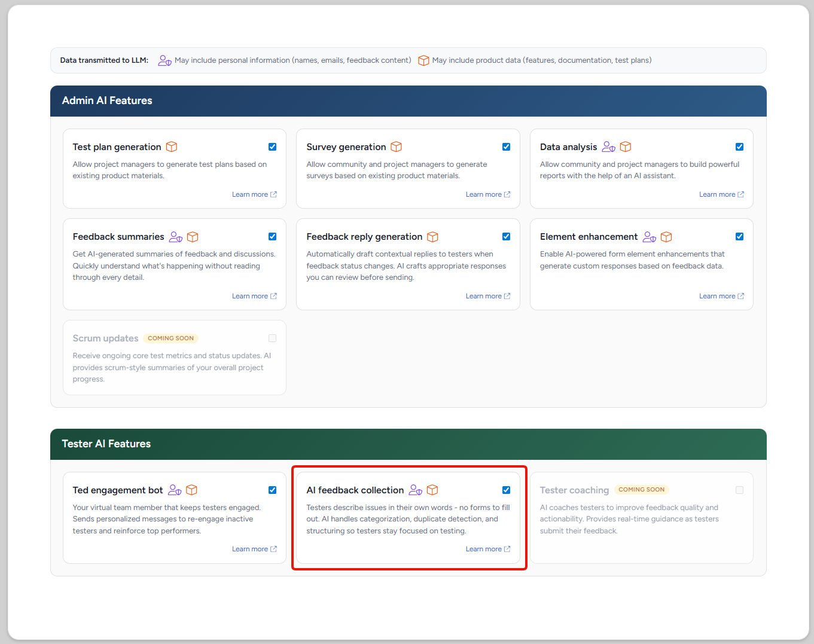Disable AI feedback collection checkbox
The width and height of the screenshot is (814, 644).
(506, 490)
